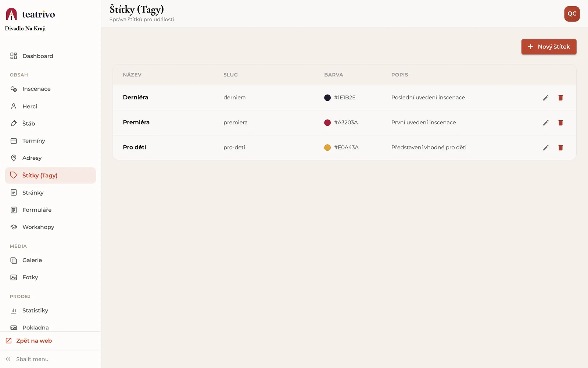The width and height of the screenshot is (588, 368).
Task: Select the Derniéra tag name
Action: pos(136,98)
